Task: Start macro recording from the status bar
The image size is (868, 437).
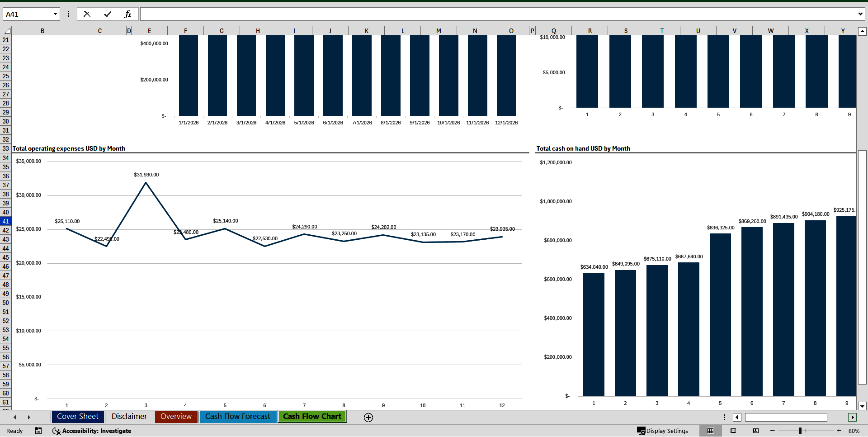Action: pos(38,431)
